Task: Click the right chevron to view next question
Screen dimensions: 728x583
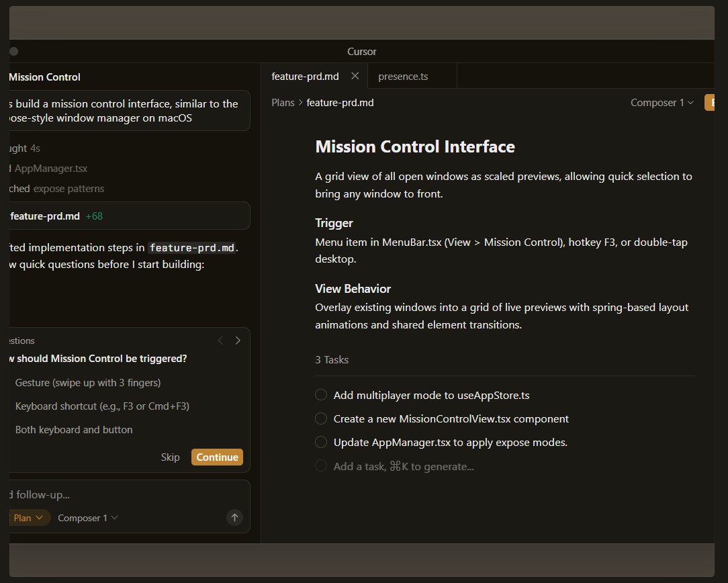Action: click(238, 341)
